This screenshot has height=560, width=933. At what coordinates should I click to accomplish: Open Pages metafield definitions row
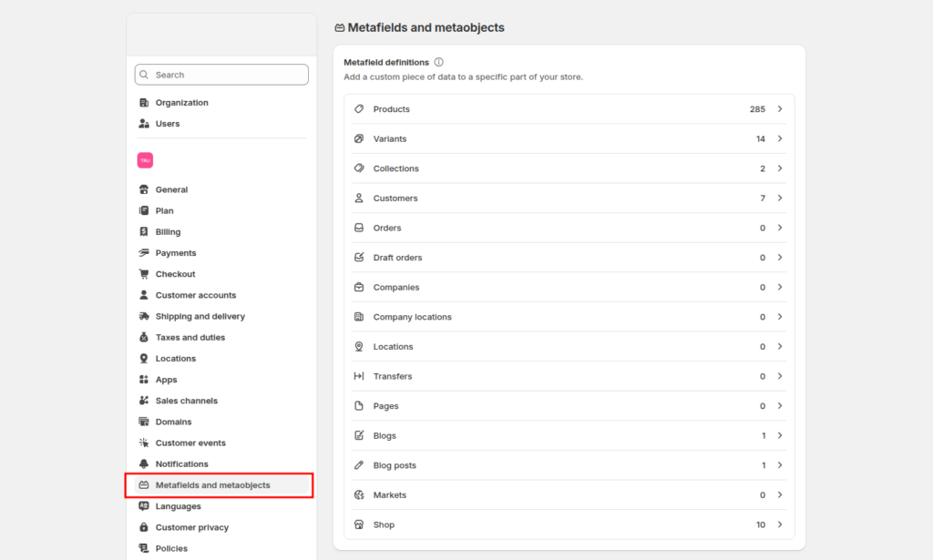click(569, 406)
